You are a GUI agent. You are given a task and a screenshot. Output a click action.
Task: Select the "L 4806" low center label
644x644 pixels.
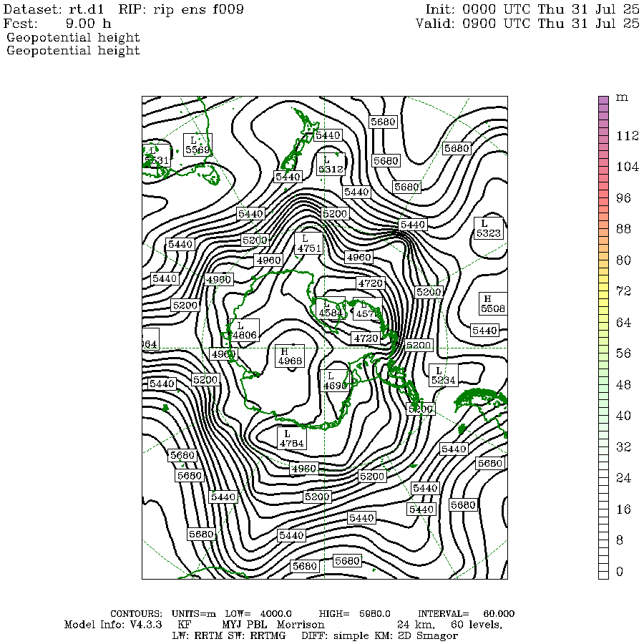point(245,330)
